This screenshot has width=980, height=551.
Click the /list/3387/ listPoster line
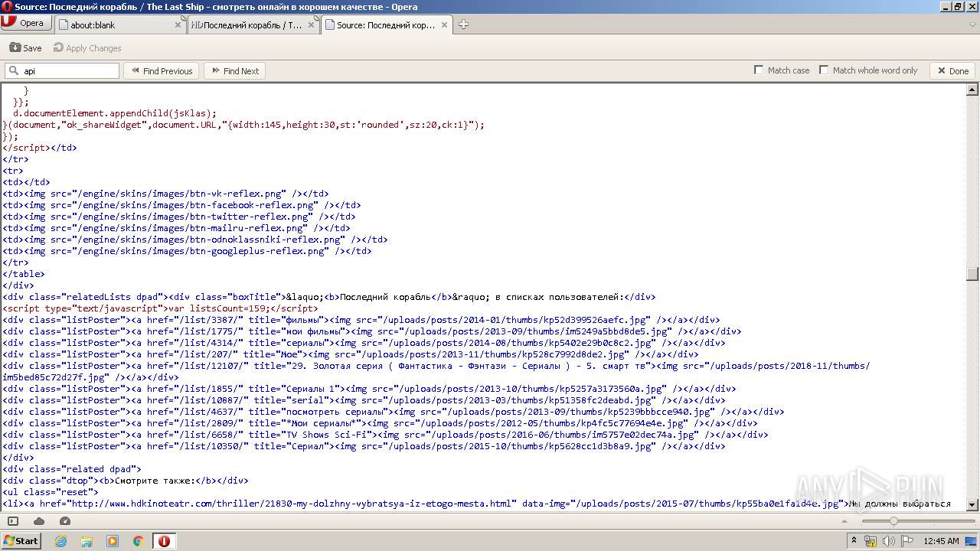pos(361,320)
